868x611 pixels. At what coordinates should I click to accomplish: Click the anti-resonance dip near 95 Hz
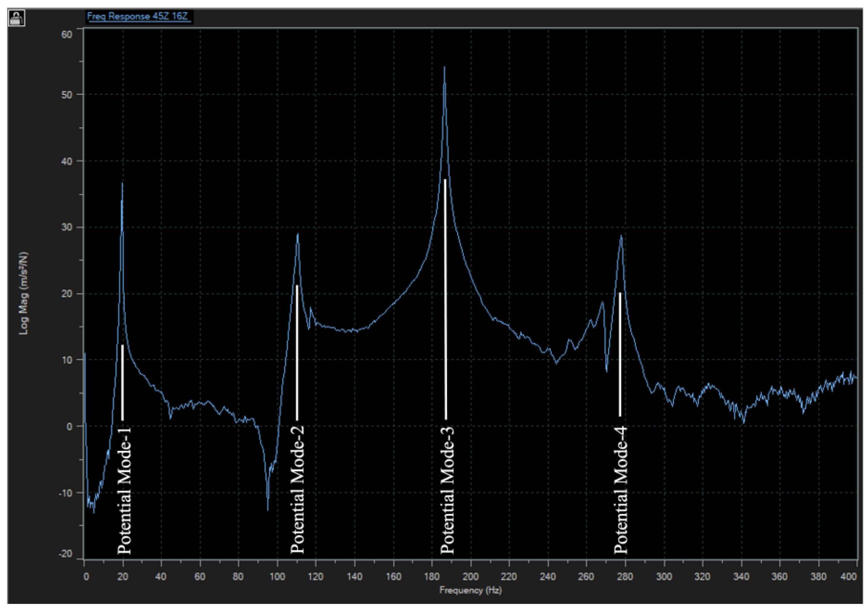coord(268,509)
